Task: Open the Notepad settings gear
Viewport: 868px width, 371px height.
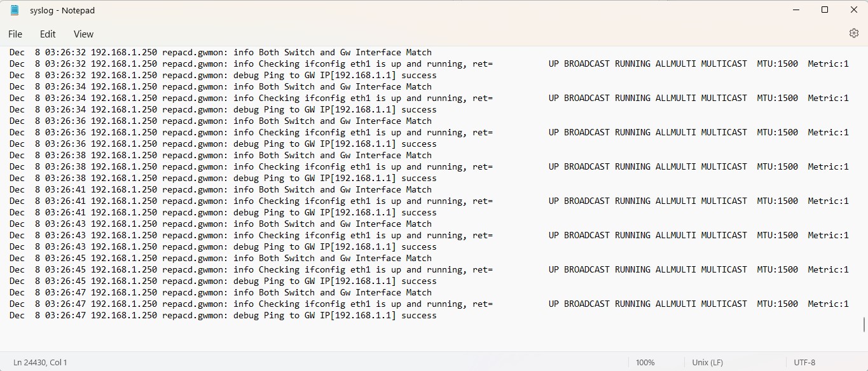Action: (x=853, y=34)
